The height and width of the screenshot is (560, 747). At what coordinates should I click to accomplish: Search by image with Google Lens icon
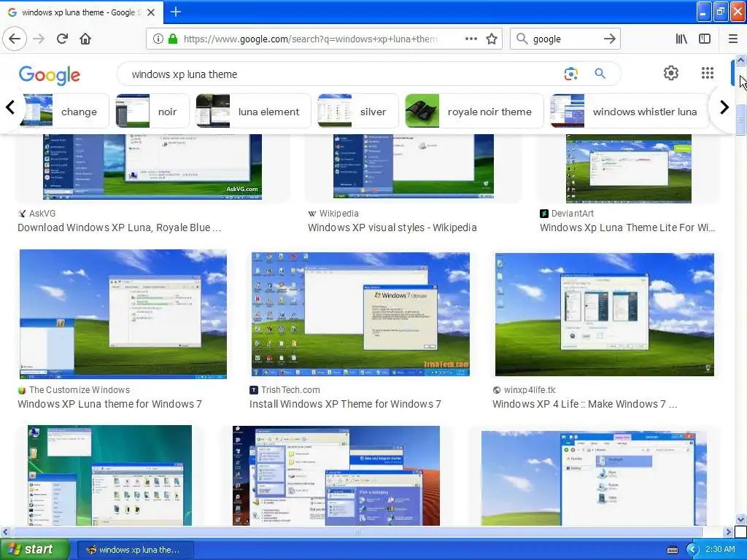click(570, 74)
